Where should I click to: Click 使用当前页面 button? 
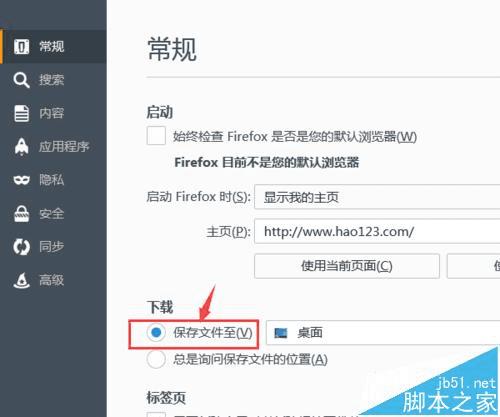[347, 266]
